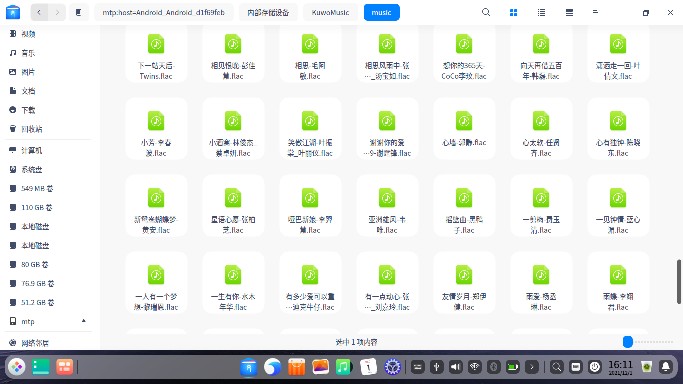
Task: Select the 笑傲江湖 flac file
Action: [x=310, y=128]
